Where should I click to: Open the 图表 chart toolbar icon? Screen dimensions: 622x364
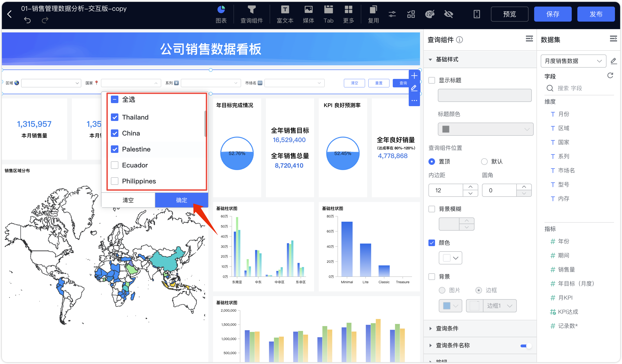[x=221, y=14]
